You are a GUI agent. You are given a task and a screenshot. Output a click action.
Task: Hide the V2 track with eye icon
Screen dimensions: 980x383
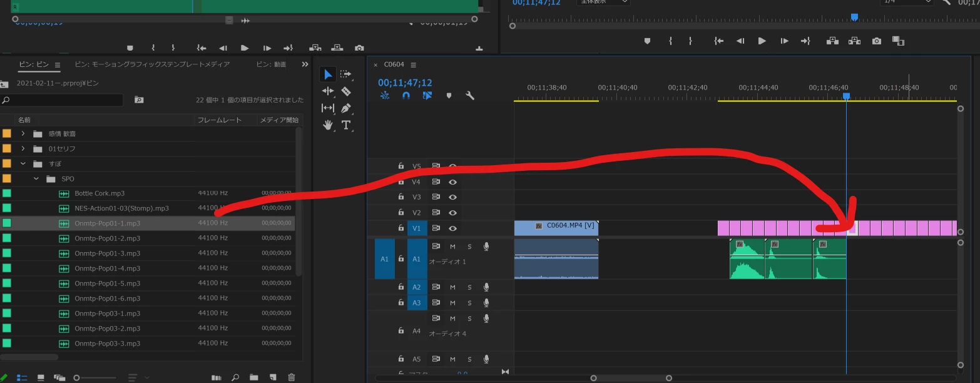(x=452, y=213)
